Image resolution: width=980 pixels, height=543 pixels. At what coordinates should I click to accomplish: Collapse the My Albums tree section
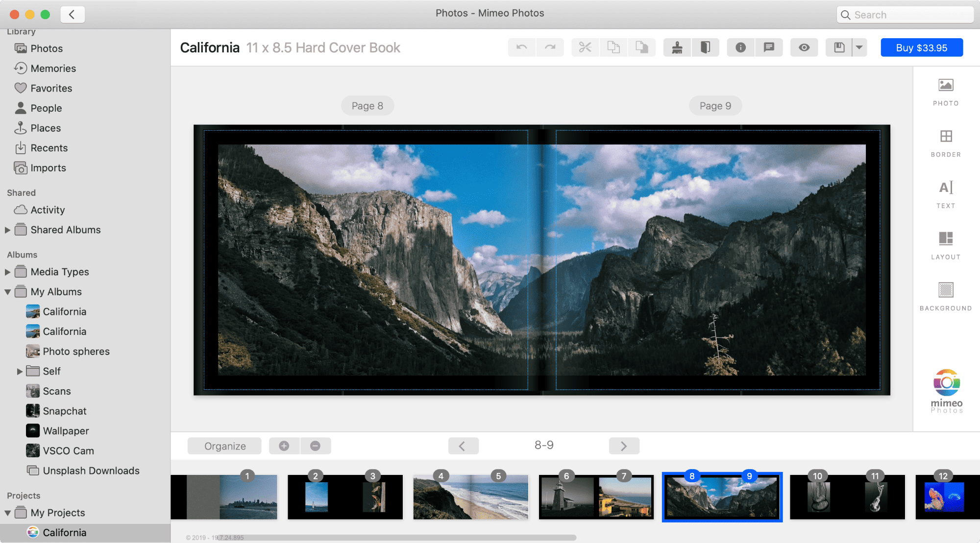(x=7, y=291)
